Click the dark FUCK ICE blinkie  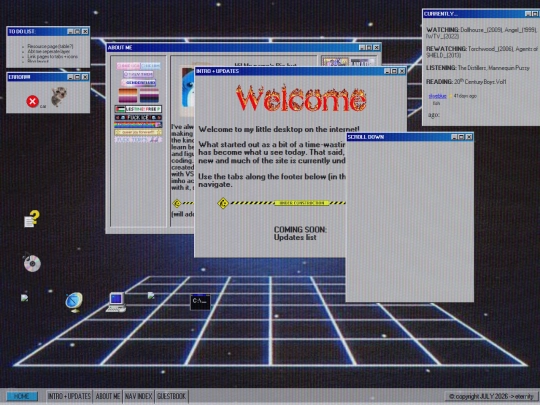pyautogui.click(x=138, y=117)
